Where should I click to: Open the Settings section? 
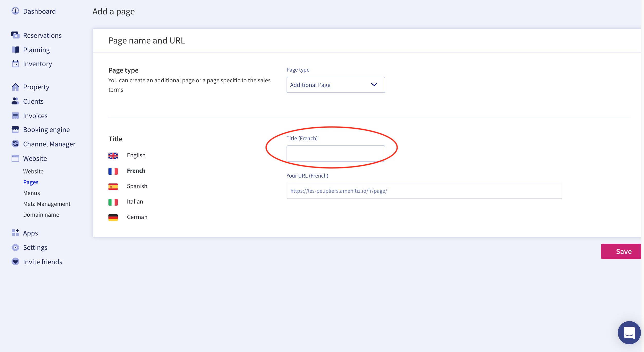pos(35,247)
